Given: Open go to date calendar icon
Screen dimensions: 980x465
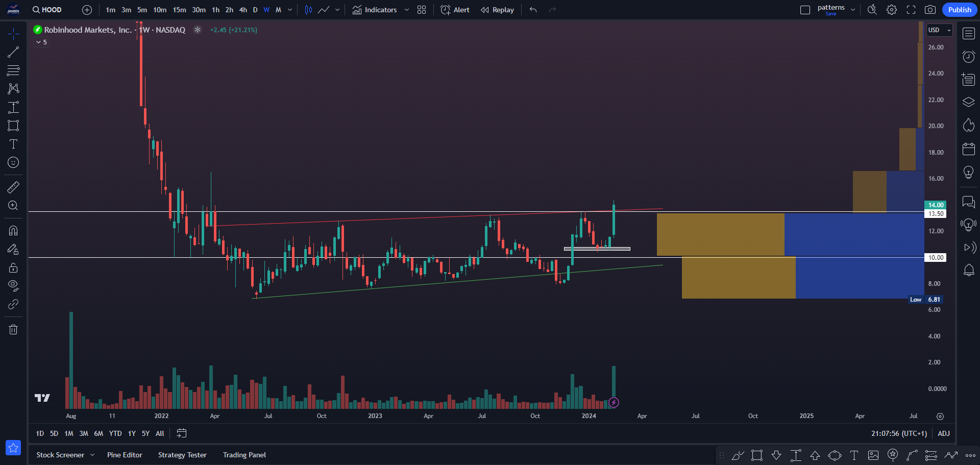Looking at the screenshot, I should tap(182, 433).
